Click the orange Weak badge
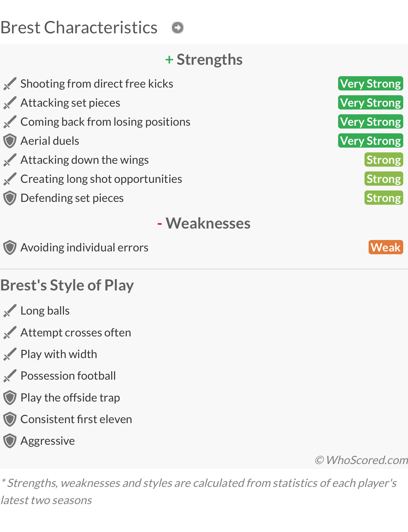The image size is (408, 532). pyautogui.click(x=386, y=247)
